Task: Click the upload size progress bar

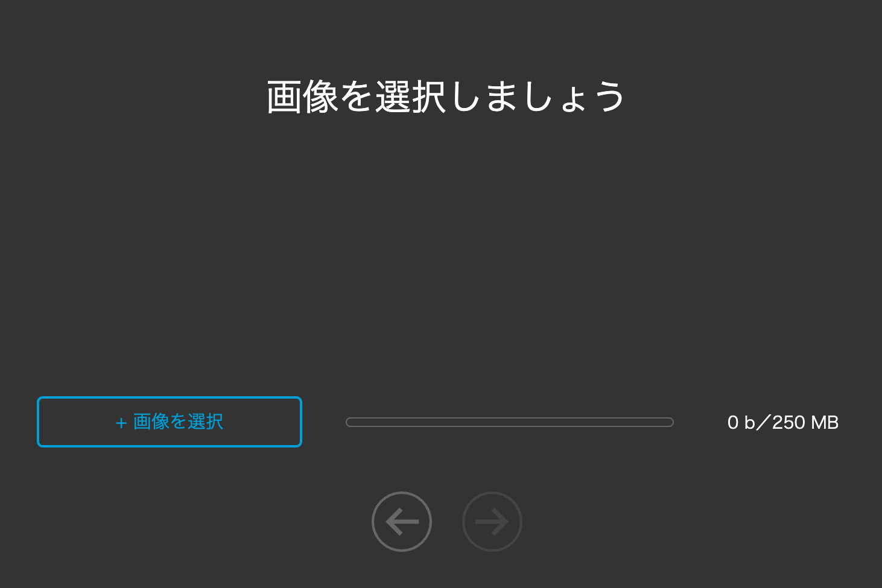Action: coord(510,422)
